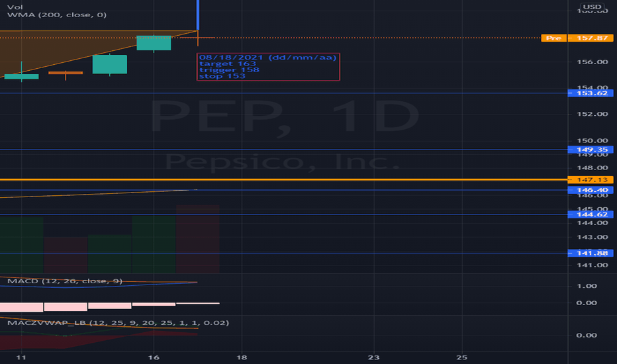This screenshot has height=364, width=617.
Task: Click the MACD (12, 26, close, 9) legend
Action: coord(64,281)
